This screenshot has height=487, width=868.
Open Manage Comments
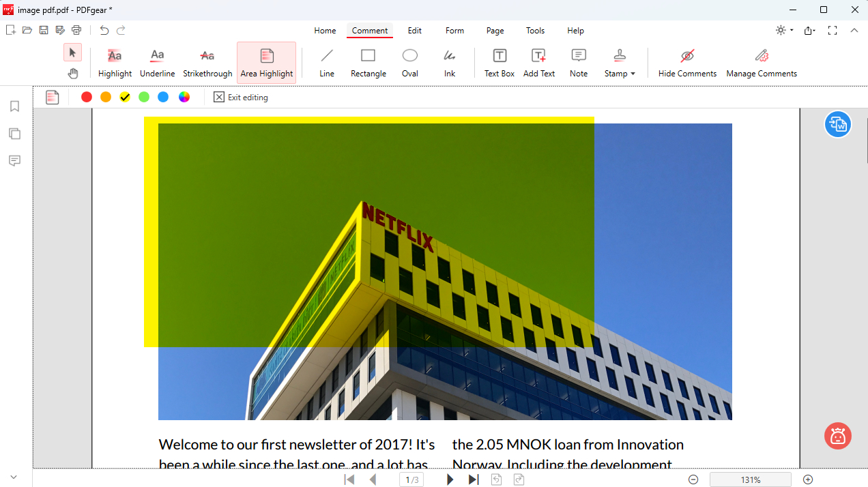click(x=762, y=63)
